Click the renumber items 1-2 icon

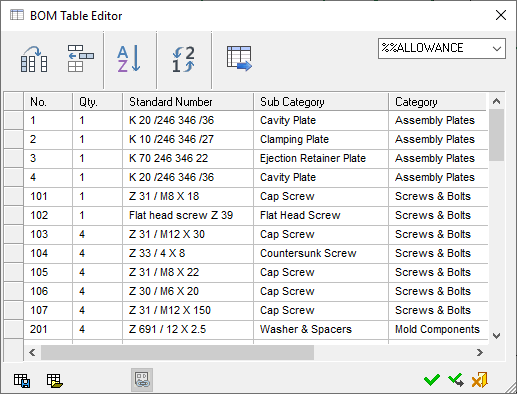tap(184, 60)
